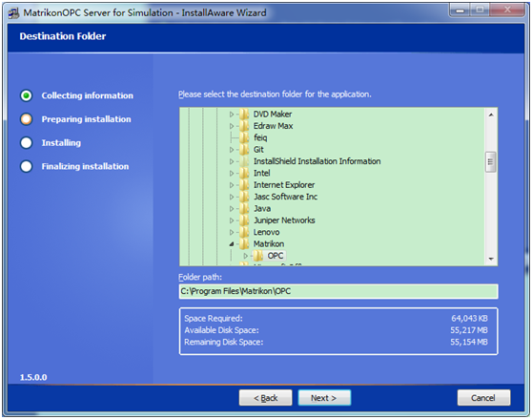Expand the Internet Explorer folder
Viewport: 532px width, 419px height.
point(232,185)
